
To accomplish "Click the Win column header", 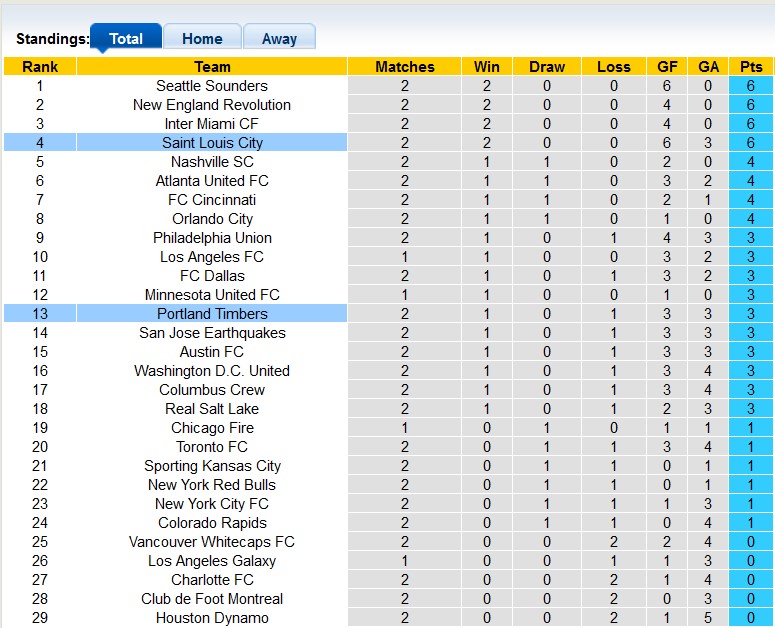I will click(487, 67).
